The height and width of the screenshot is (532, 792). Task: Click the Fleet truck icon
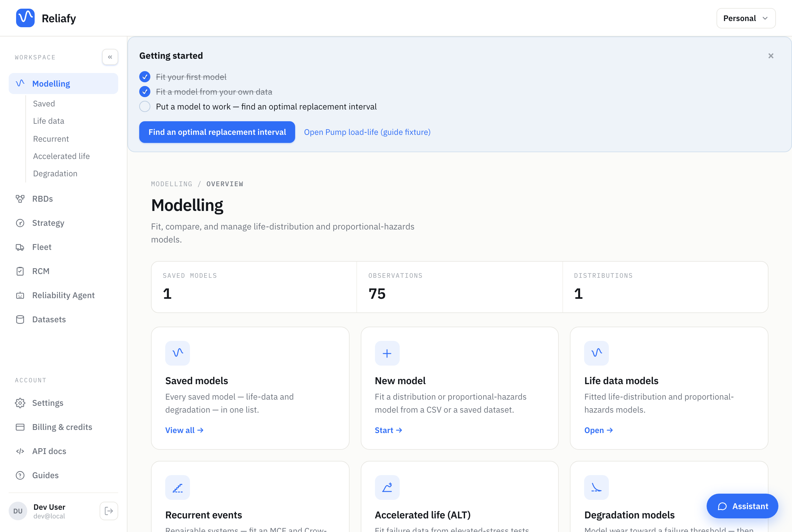20,247
